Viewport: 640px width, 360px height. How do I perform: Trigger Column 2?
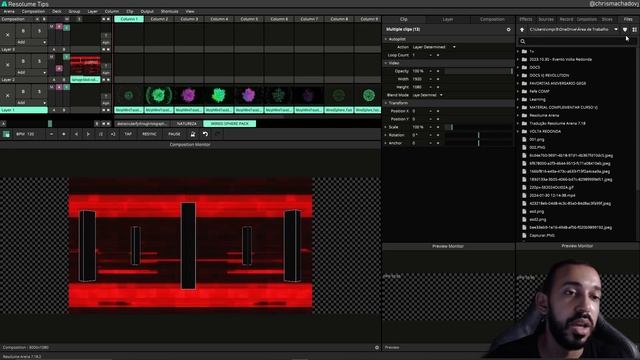pos(159,19)
